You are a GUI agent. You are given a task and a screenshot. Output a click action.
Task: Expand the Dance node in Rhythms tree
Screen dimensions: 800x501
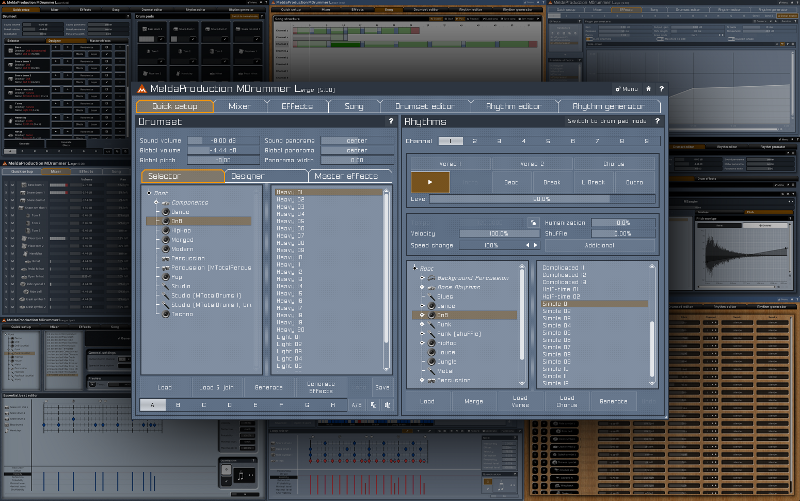click(x=422, y=306)
